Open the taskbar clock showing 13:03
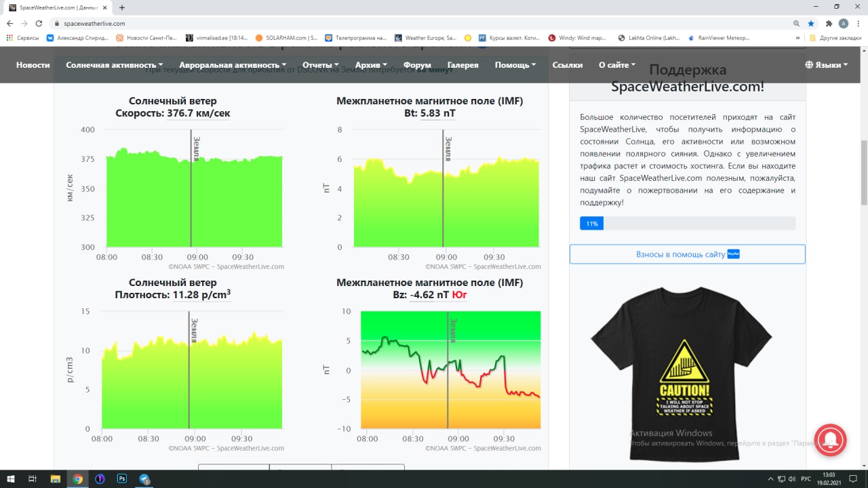868x488 pixels. tap(829, 479)
